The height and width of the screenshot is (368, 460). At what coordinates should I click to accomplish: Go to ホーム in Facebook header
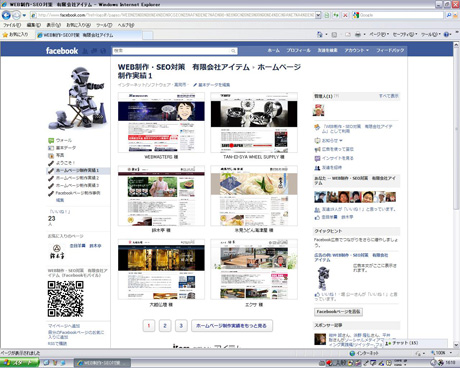point(274,50)
